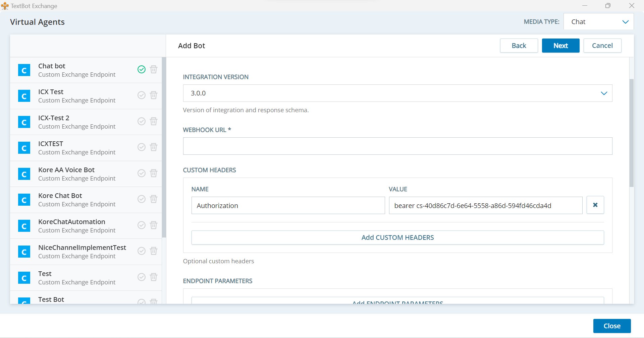Delete the NiceChannelImplementTest bot
644x338 pixels.
pyautogui.click(x=154, y=251)
